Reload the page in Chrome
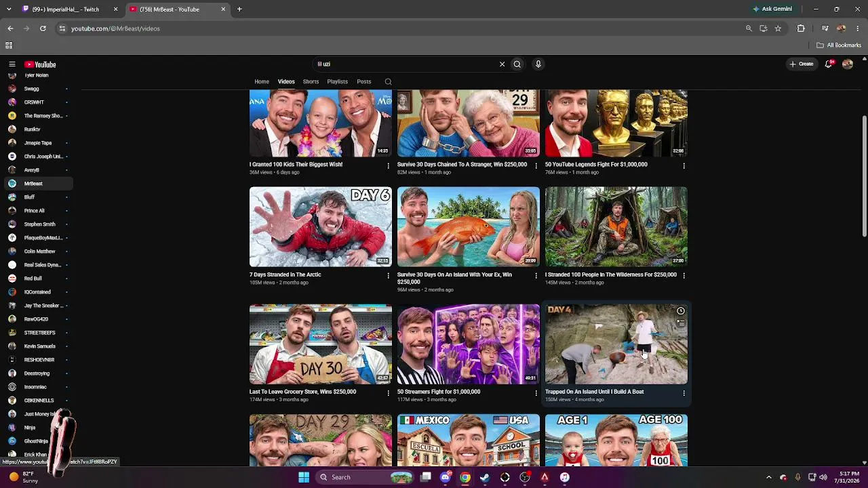 [x=43, y=28]
